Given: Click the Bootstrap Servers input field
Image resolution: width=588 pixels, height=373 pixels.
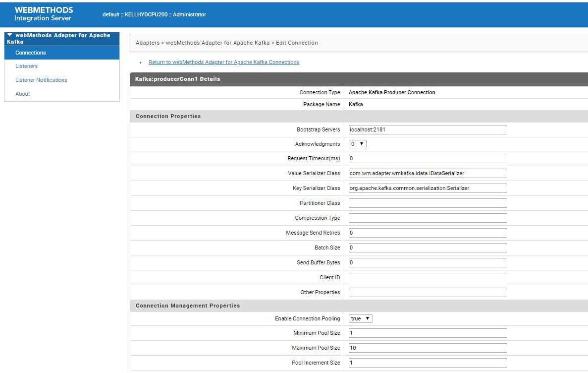Looking at the screenshot, I should click(x=428, y=129).
